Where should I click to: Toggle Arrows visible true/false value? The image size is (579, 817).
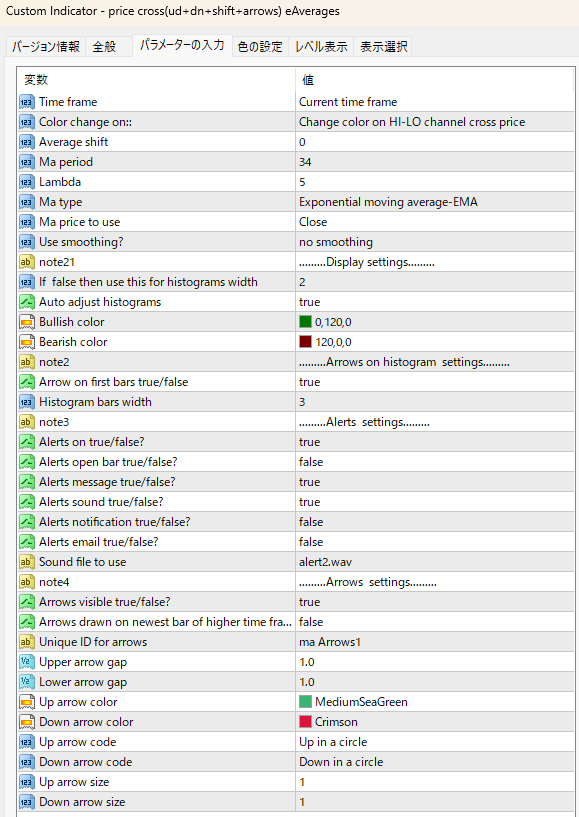(x=435, y=602)
